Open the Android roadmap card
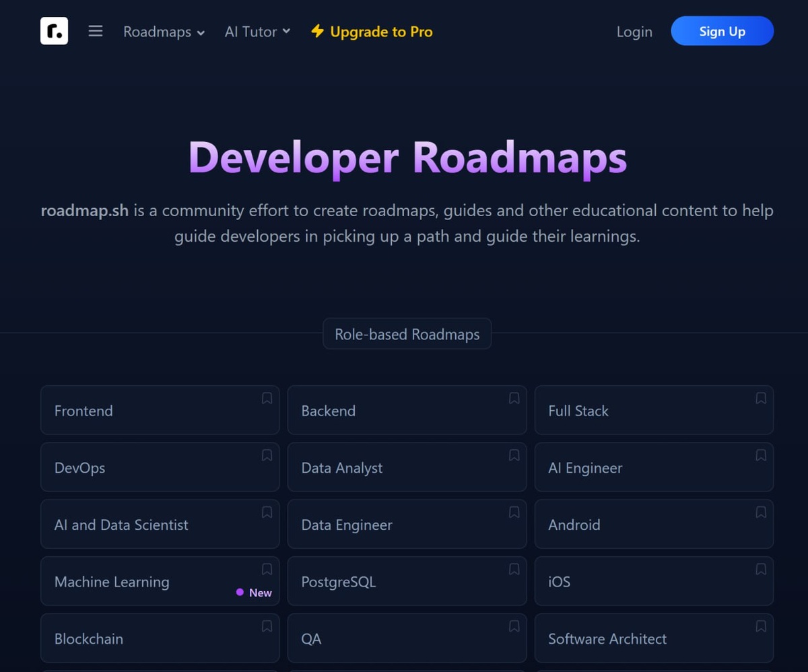Image resolution: width=808 pixels, height=672 pixels. pyautogui.click(x=654, y=524)
